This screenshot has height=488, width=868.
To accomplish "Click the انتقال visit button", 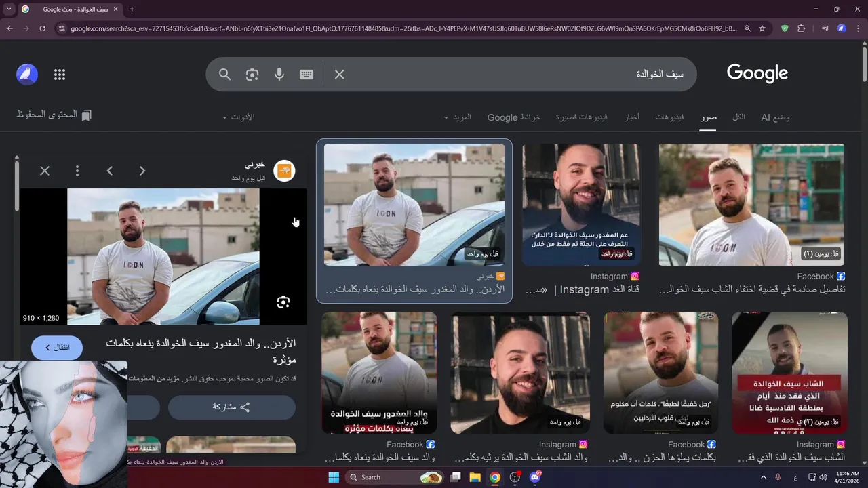I will point(57,348).
